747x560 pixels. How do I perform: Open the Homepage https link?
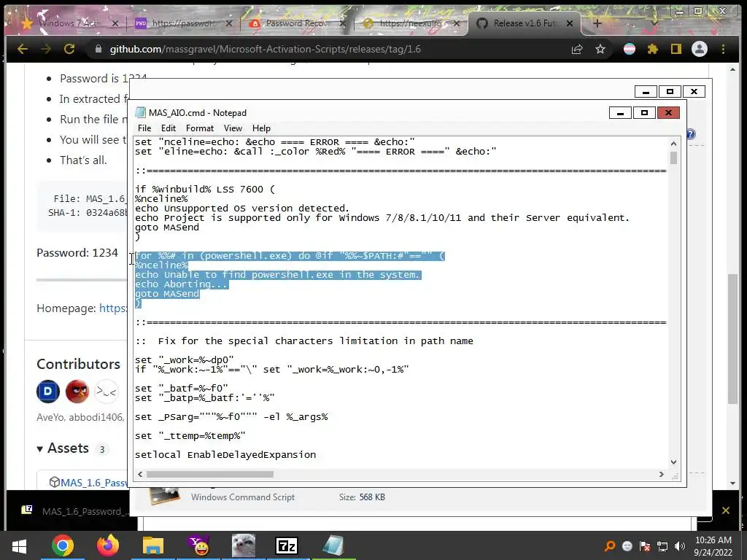click(113, 308)
